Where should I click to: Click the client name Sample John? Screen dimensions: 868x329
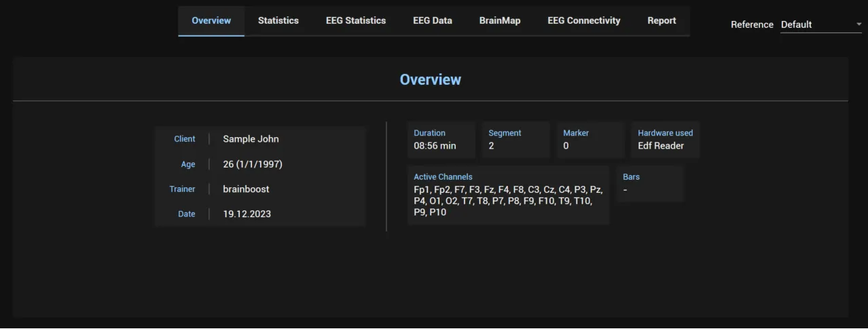coord(251,139)
